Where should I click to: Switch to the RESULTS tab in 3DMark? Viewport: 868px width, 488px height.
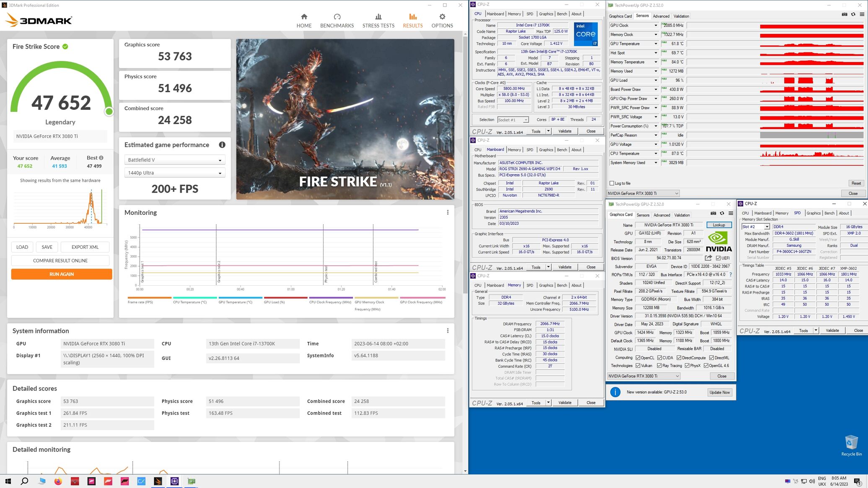pos(413,21)
